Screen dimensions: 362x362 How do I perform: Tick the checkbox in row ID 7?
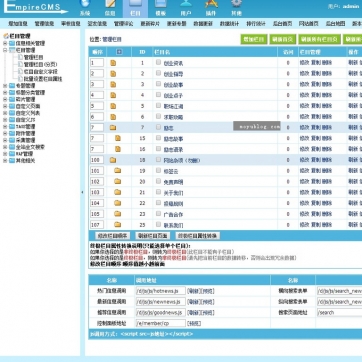(158, 127)
